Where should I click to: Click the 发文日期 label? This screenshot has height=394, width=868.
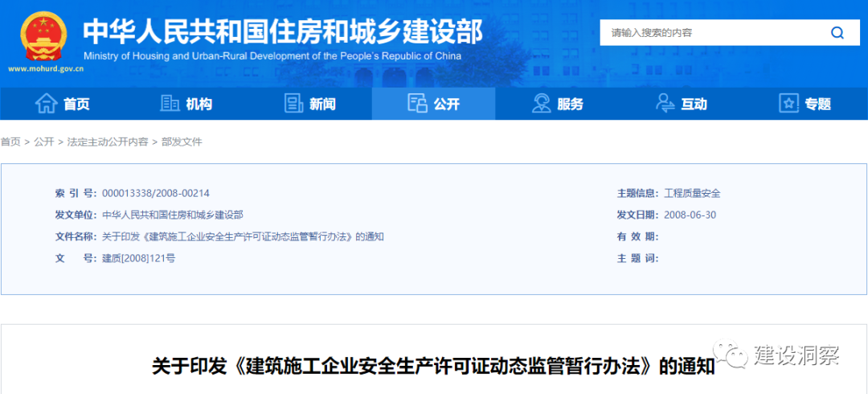tap(638, 215)
